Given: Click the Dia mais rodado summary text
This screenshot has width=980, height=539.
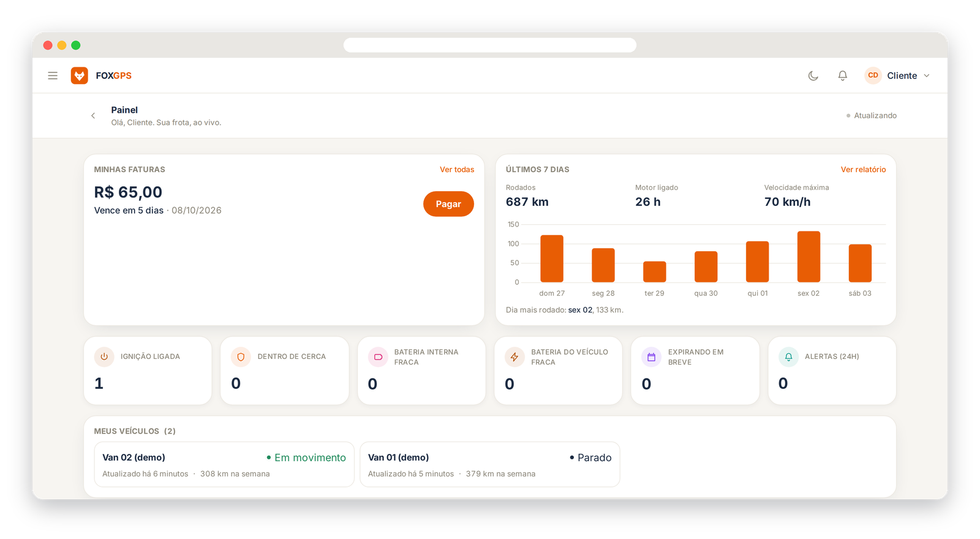Looking at the screenshot, I should [x=565, y=310].
